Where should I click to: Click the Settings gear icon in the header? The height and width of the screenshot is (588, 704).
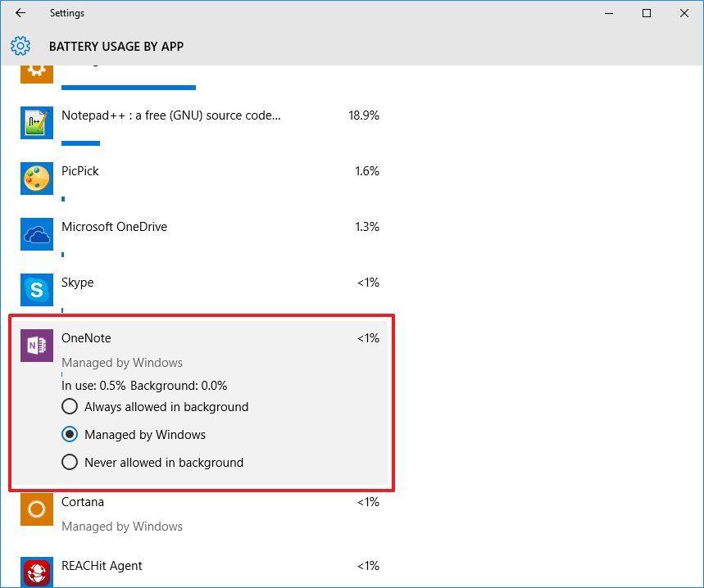(x=20, y=46)
